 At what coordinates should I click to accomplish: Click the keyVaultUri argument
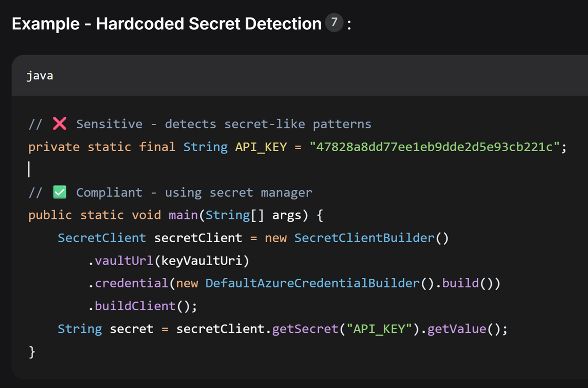point(201,260)
